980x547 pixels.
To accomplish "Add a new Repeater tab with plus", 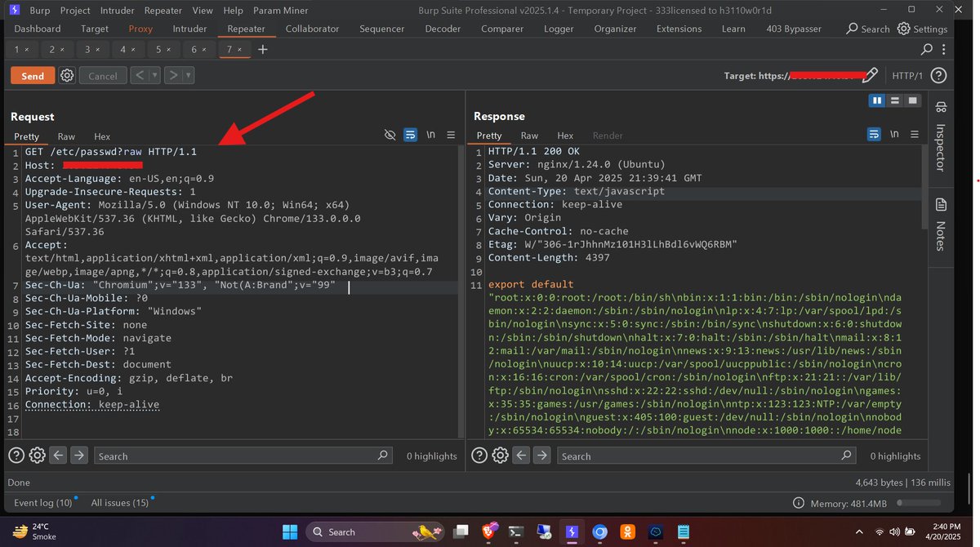I will click(x=263, y=49).
